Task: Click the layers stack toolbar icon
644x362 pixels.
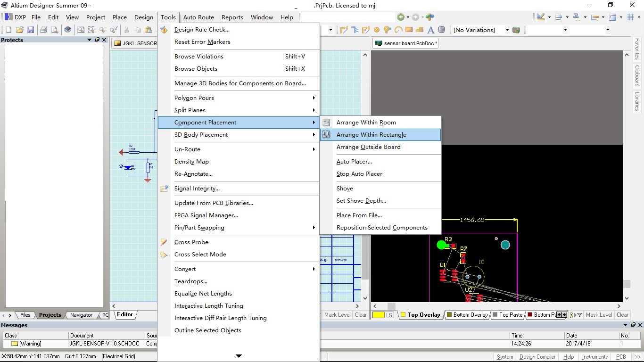Action: tap(68, 30)
